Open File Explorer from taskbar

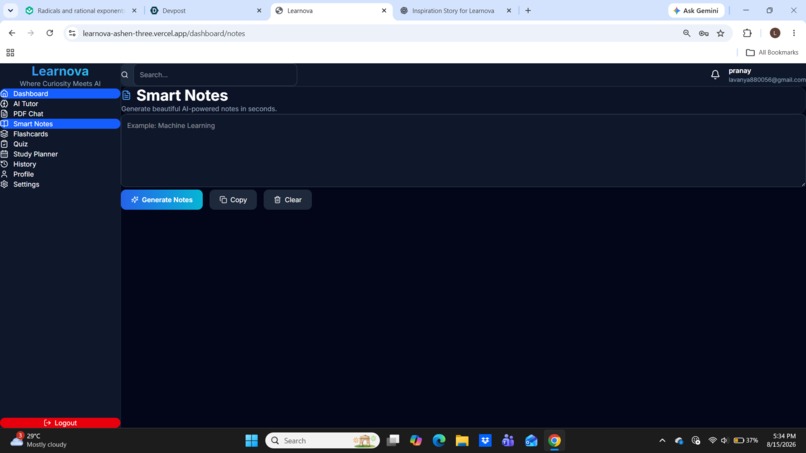pyautogui.click(x=462, y=441)
